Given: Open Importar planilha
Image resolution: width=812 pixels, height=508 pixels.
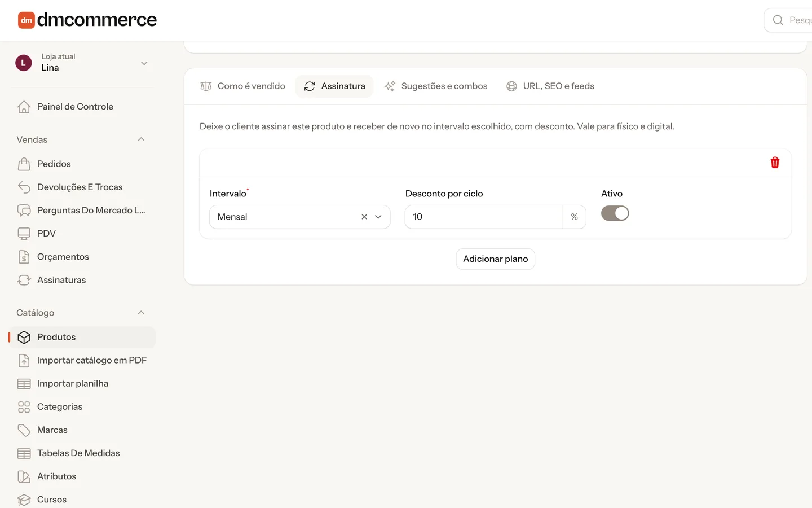Looking at the screenshot, I should tap(82, 384).
